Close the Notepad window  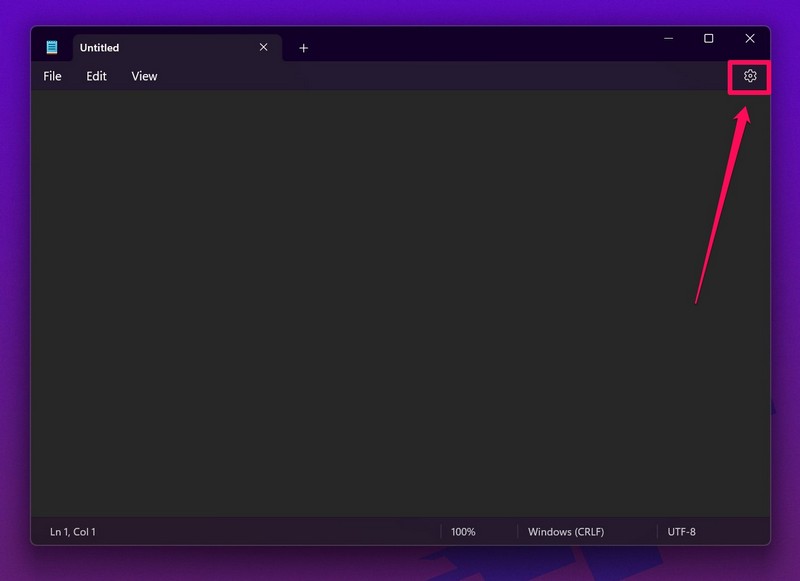[x=749, y=38]
